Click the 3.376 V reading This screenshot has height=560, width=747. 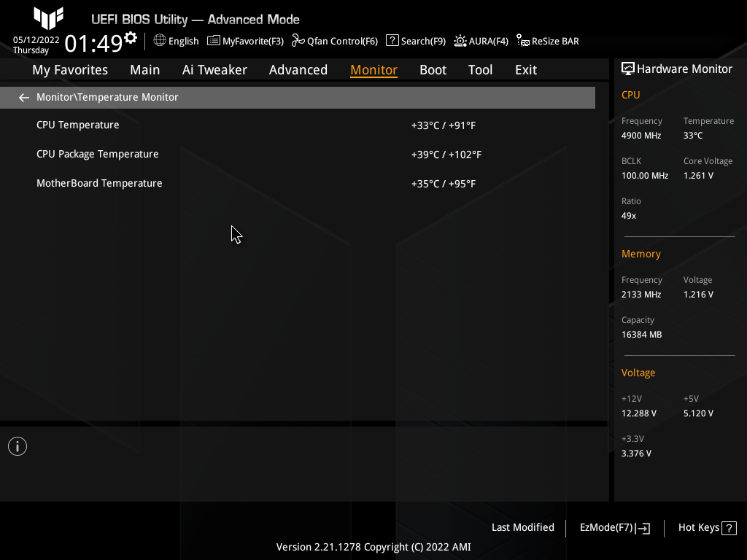(636, 454)
